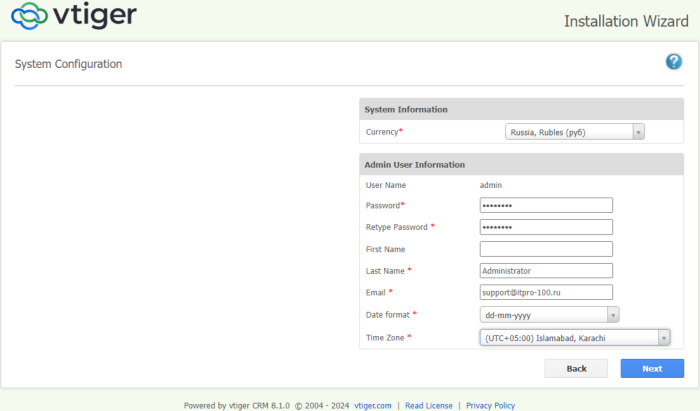700x411 pixels.
Task: Open the Time Zone selector
Action: pyautogui.click(x=574, y=338)
